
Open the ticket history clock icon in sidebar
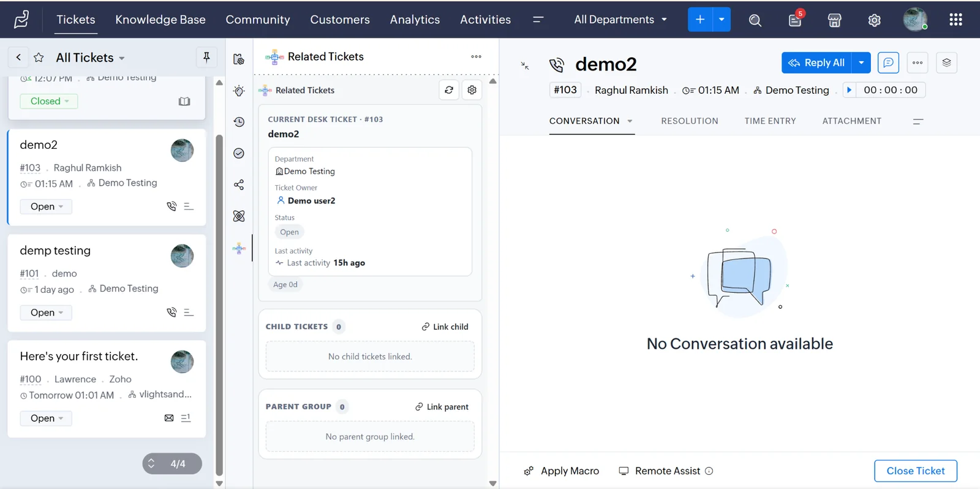tap(239, 122)
